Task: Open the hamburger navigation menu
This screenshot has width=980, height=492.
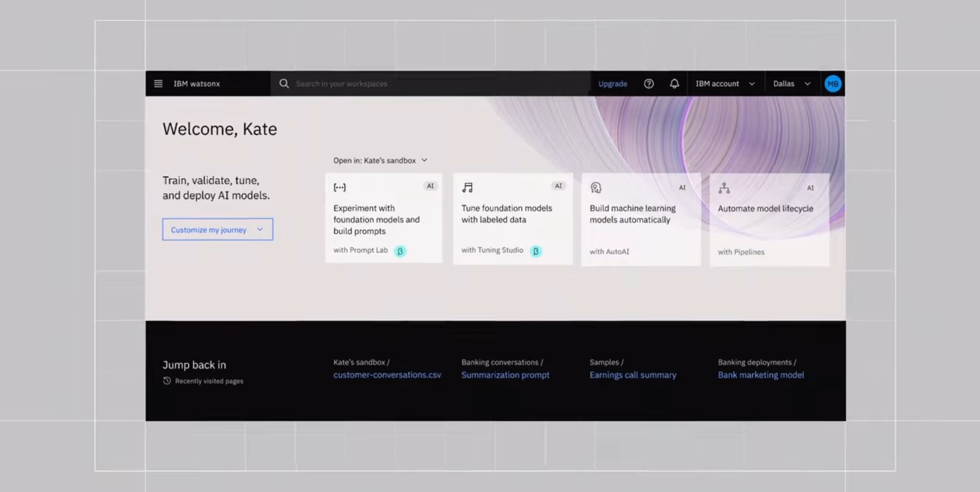Action: click(x=158, y=84)
